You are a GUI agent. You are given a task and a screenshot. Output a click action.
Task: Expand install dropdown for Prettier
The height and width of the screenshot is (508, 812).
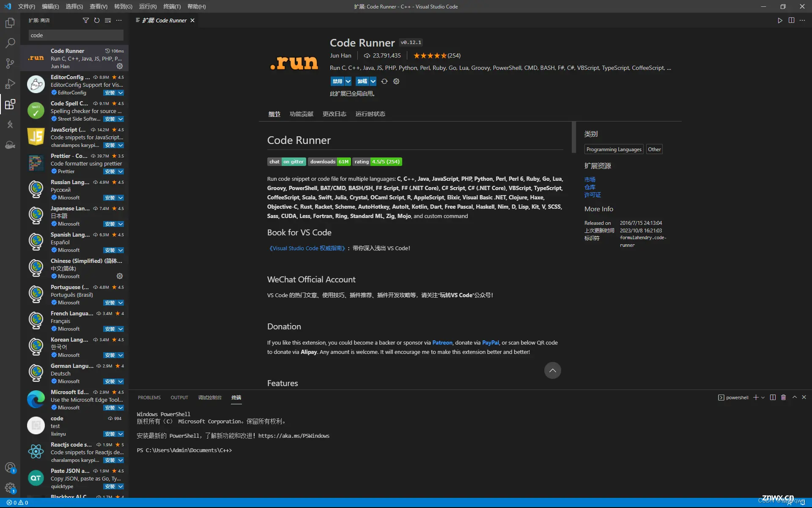pos(121,171)
